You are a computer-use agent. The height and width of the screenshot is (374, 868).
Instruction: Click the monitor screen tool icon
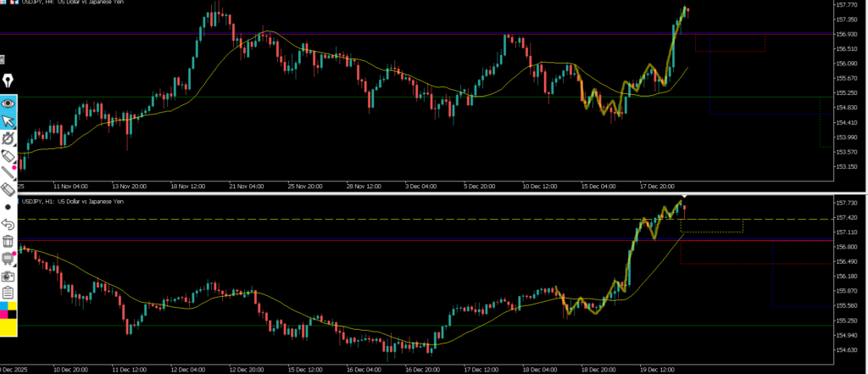pyautogui.click(x=8, y=259)
